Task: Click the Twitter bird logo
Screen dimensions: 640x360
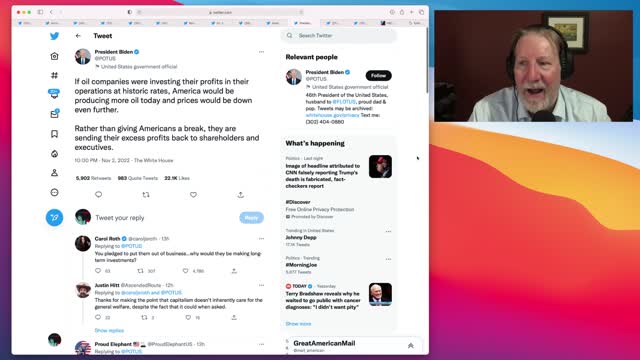Action: click(x=54, y=36)
